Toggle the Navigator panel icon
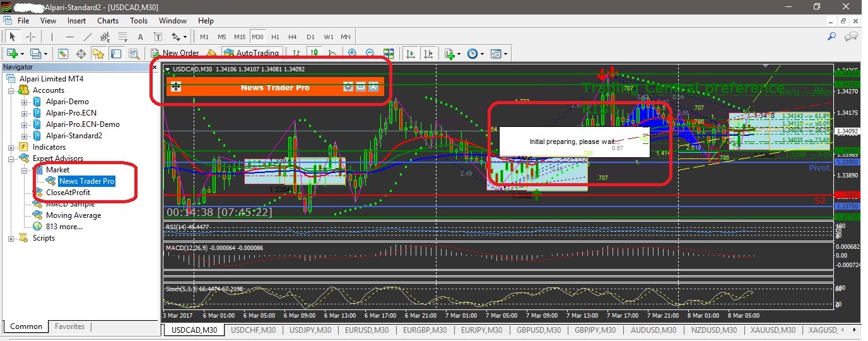Screen dimensions: 868x341 click(98, 54)
